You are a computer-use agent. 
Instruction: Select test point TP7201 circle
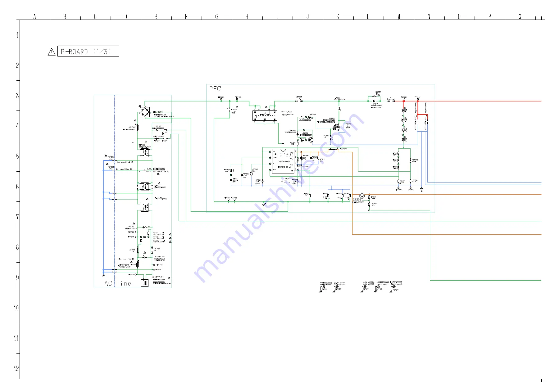(404, 99)
